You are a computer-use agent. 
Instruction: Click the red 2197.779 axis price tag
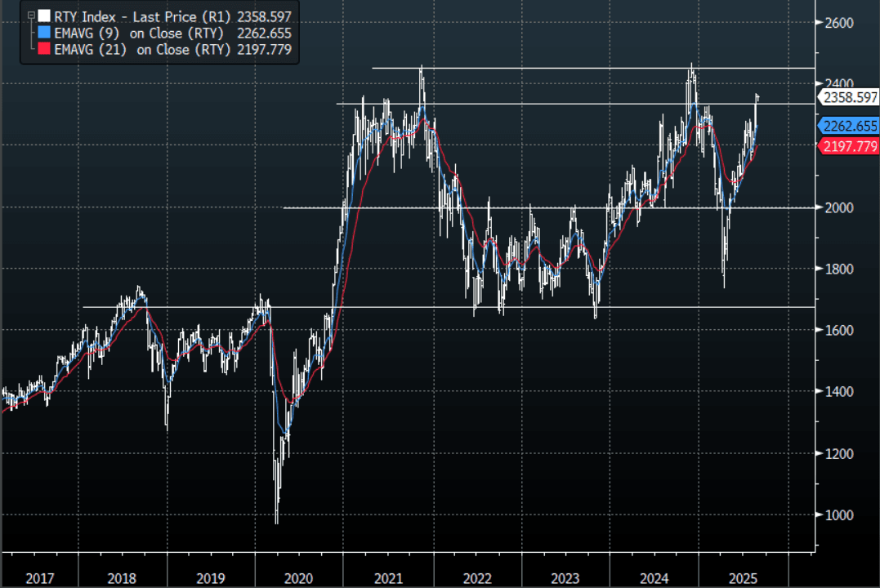(849, 146)
